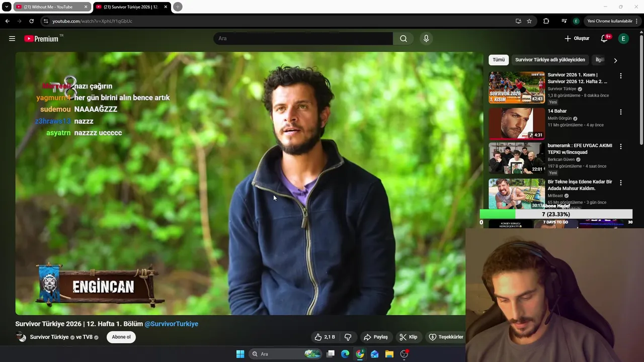The width and height of the screenshot is (644, 362).
Task: Click the Oluştur create button
Action: point(577,39)
